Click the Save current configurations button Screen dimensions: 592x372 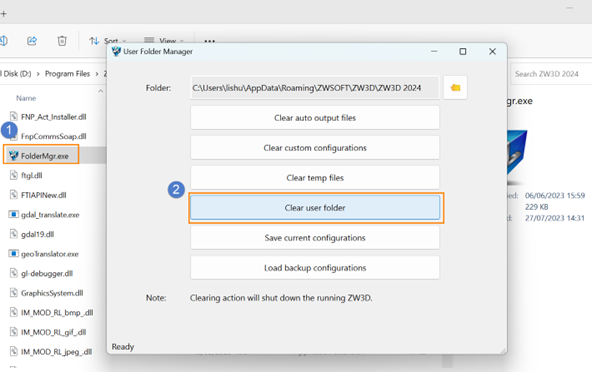pos(315,238)
